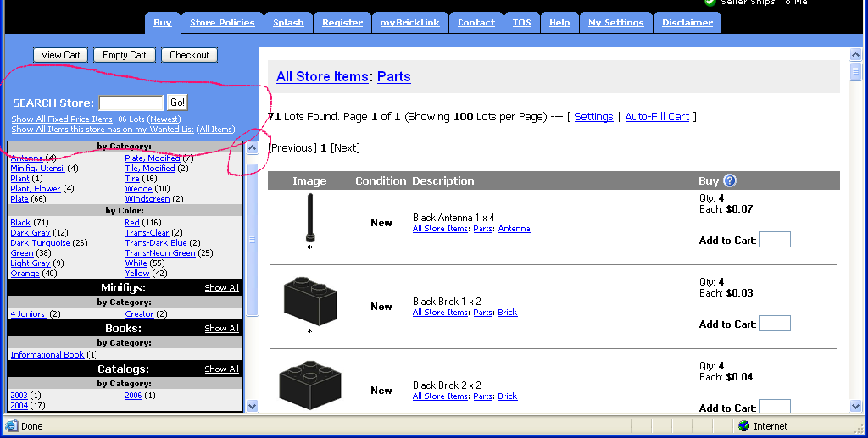Click main listing scrollbar down arrow
The width and height of the screenshot is (868, 438).
855,407
